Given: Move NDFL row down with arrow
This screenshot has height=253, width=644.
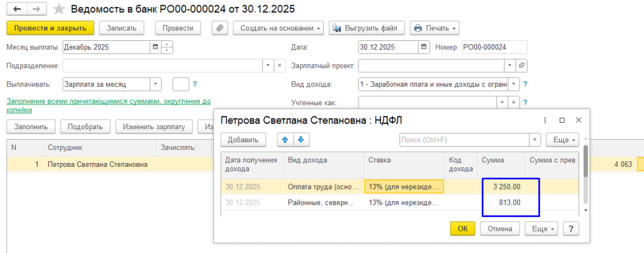Looking at the screenshot, I should [x=300, y=140].
